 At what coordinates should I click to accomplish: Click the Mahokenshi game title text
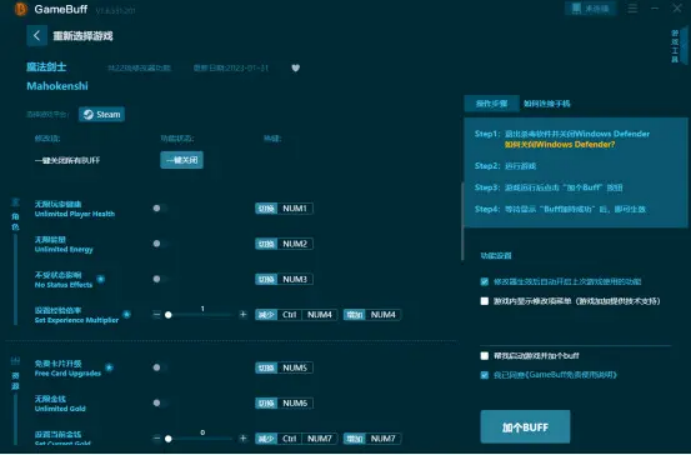pyautogui.click(x=57, y=86)
